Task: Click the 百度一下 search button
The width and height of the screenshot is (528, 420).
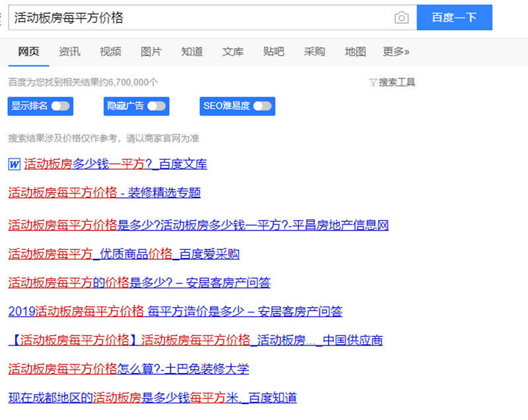Action: tap(455, 18)
